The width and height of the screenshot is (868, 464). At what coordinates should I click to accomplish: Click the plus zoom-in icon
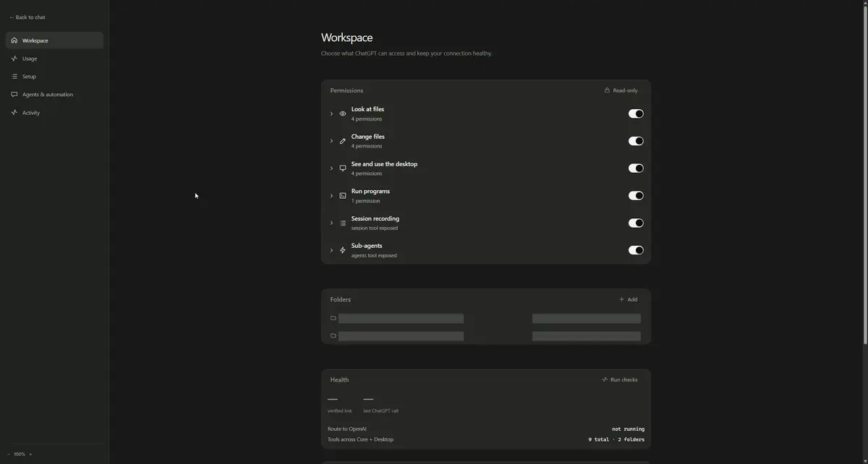(30, 454)
